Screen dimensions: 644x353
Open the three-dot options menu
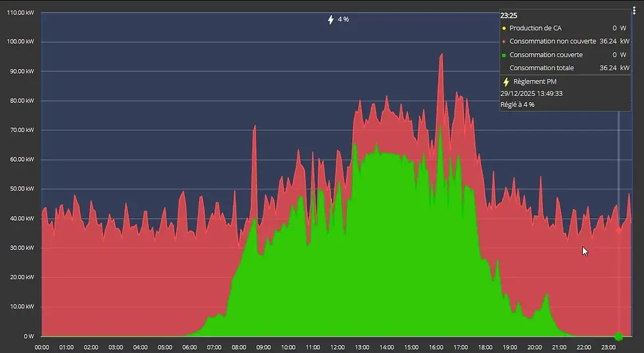pyautogui.click(x=635, y=11)
